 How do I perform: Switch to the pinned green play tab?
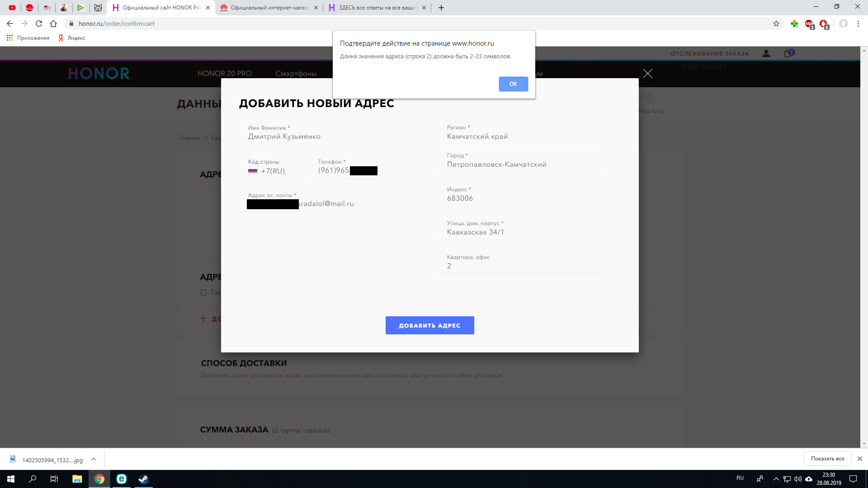(x=80, y=8)
